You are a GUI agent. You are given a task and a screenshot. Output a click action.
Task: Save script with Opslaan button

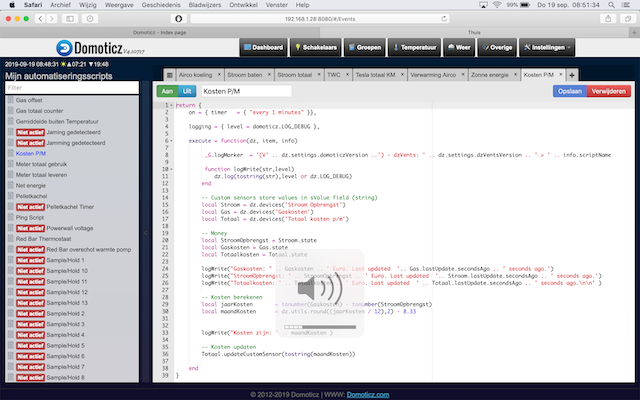click(x=571, y=91)
